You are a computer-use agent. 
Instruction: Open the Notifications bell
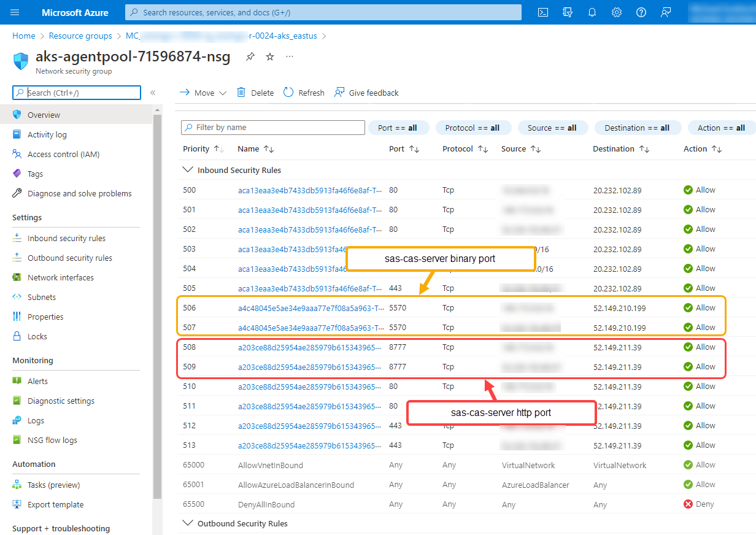592,12
